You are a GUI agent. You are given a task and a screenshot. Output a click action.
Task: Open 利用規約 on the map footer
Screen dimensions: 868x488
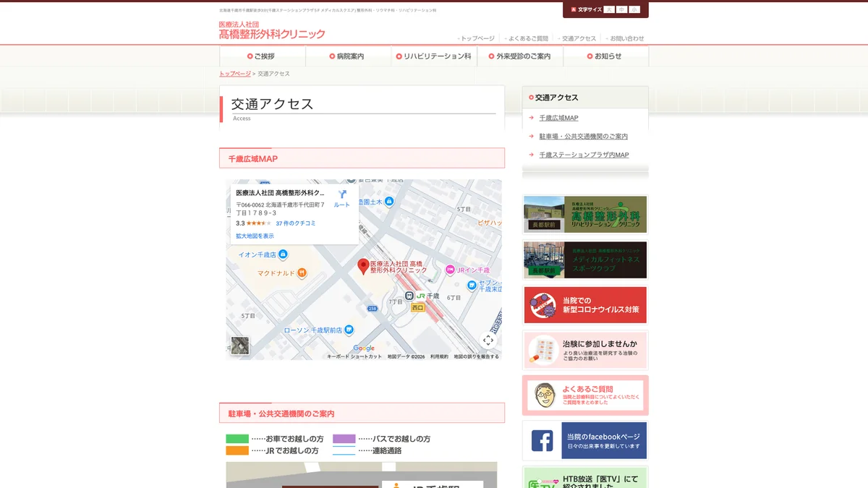point(439,356)
